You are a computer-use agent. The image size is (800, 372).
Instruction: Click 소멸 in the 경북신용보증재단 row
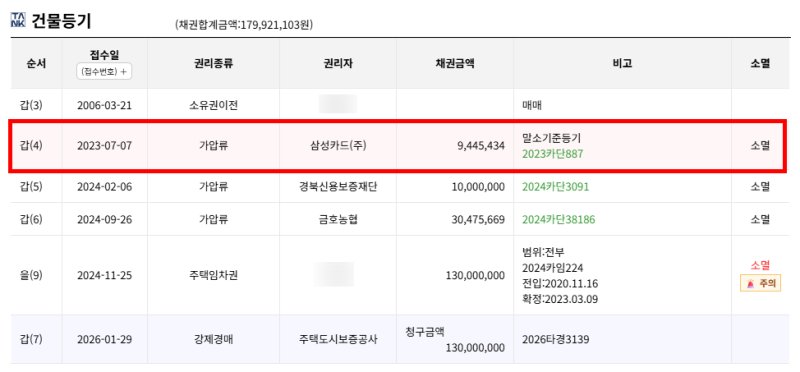pyautogui.click(x=760, y=187)
